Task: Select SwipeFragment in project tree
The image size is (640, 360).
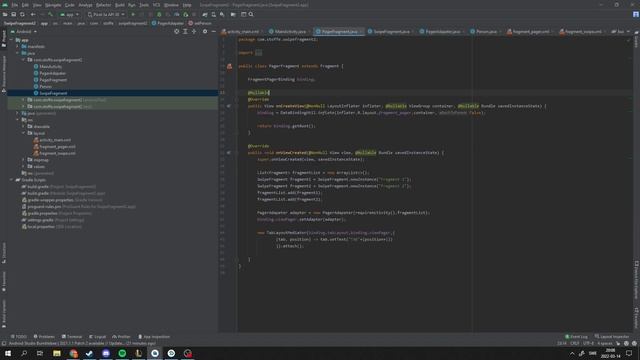Action: tap(53, 93)
